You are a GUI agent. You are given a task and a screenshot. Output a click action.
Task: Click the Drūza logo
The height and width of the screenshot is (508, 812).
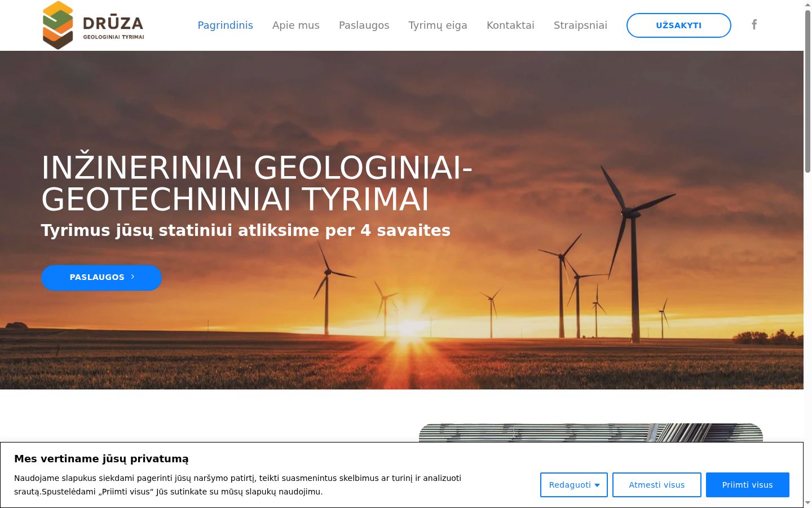click(93, 25)
